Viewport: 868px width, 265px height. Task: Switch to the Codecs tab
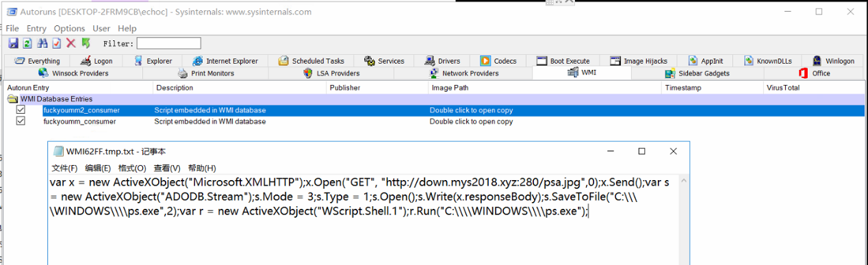click(x=498, y=61)
